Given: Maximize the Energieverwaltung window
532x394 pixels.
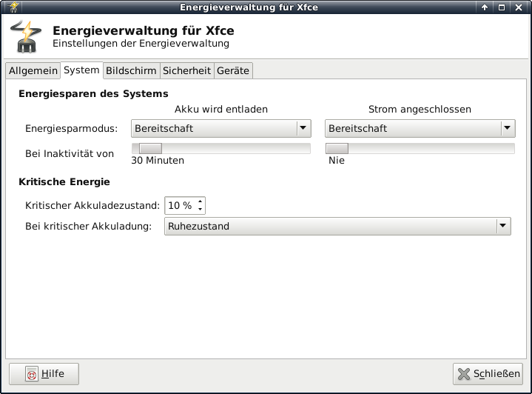Looking at the screenshot, I should coord(502,7).
